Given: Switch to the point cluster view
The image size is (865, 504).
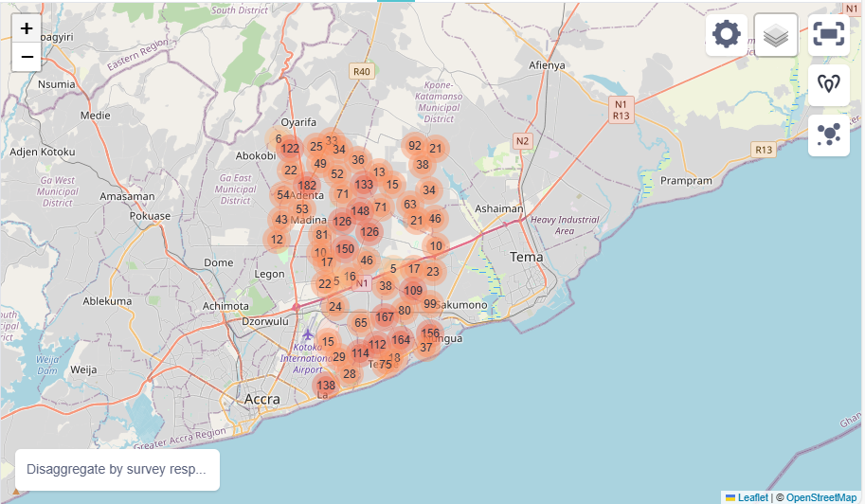Looking at the screenshot, I should click(828, 135).
